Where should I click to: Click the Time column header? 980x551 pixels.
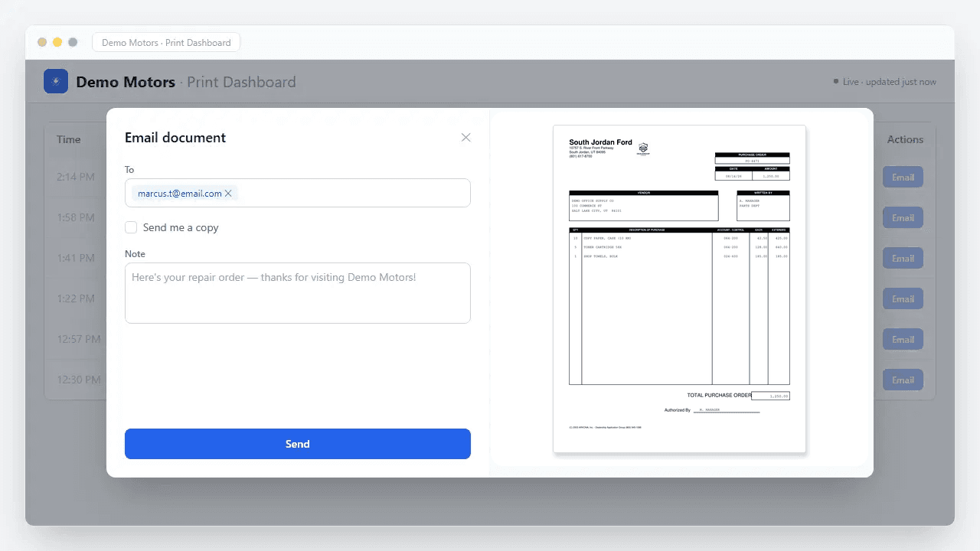point(69,139)
